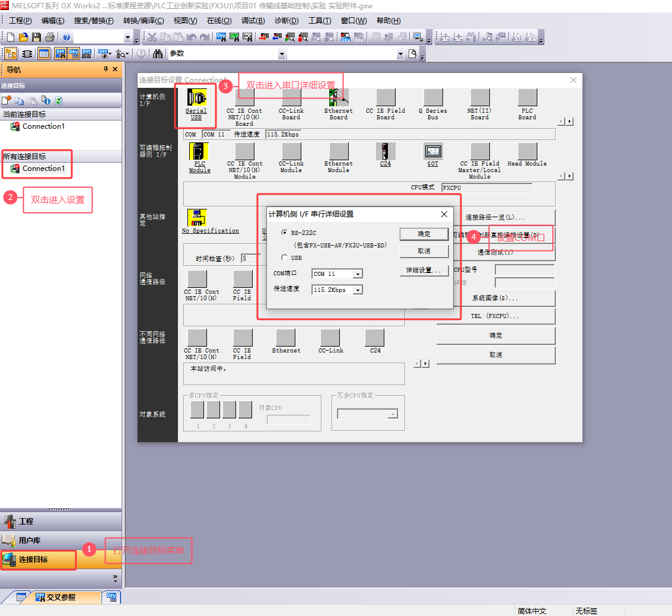The image size is (672, 616).
Task: Click the Read from PLC blue arrow icon
Action: pyautogui.click(x=278, y=37)
